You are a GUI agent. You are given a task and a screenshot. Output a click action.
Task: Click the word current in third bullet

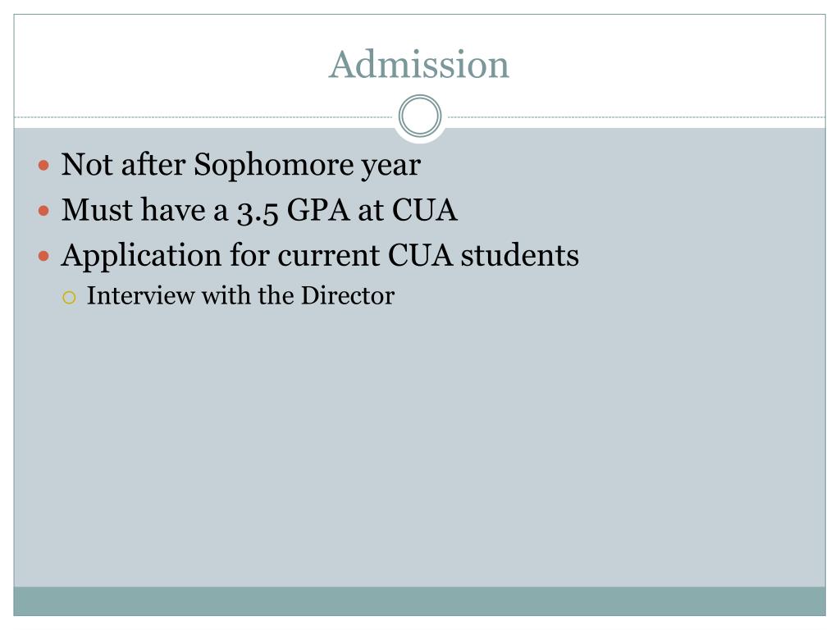[328, 256]
